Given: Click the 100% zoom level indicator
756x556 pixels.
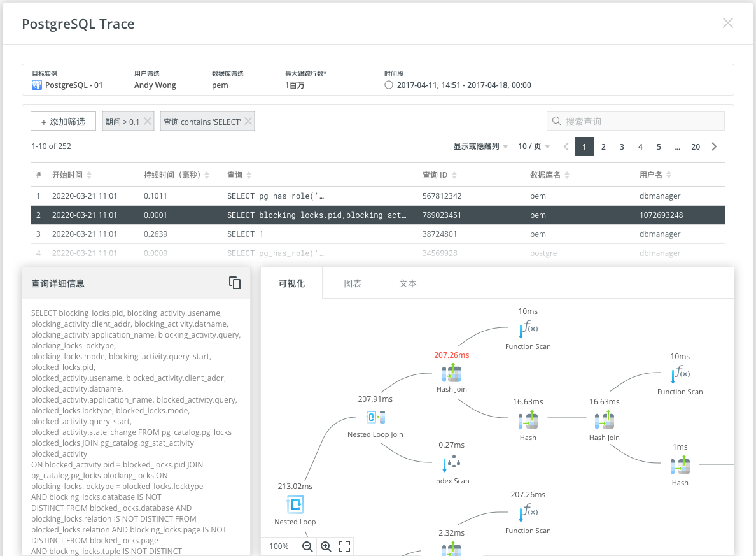Looking at the screenshot, I should click(x=279, y=546).
